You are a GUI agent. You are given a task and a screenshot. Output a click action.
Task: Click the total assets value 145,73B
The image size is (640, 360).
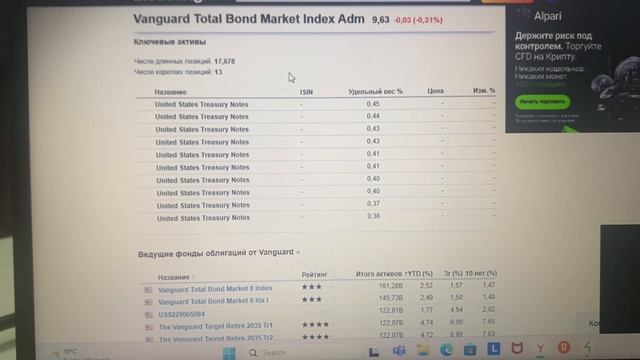point(391,298)
